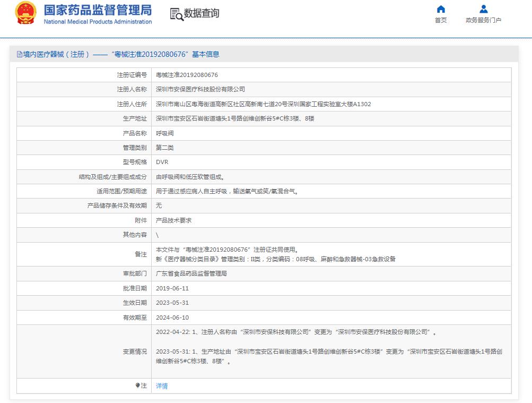Select remark line 新《医疗器械分类目录》
This screenshot has width=532, height=403.
276,259
